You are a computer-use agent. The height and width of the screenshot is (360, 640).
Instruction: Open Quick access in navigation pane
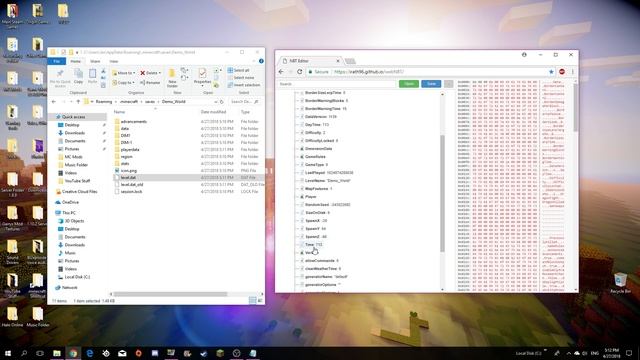point(73,117)
